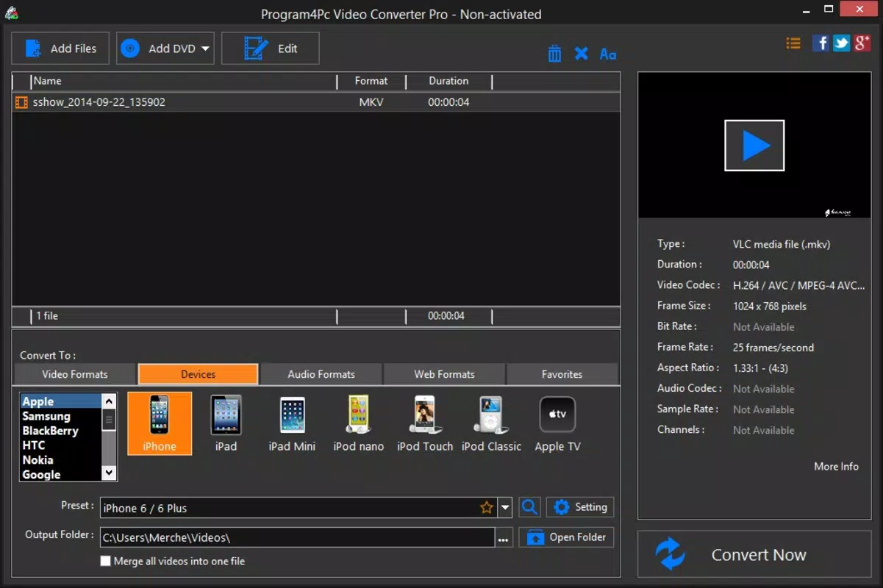Screen dimensions: 883x588
Task: Open the Add DVD dropdown arrow
Action: [x=205, y=49]
